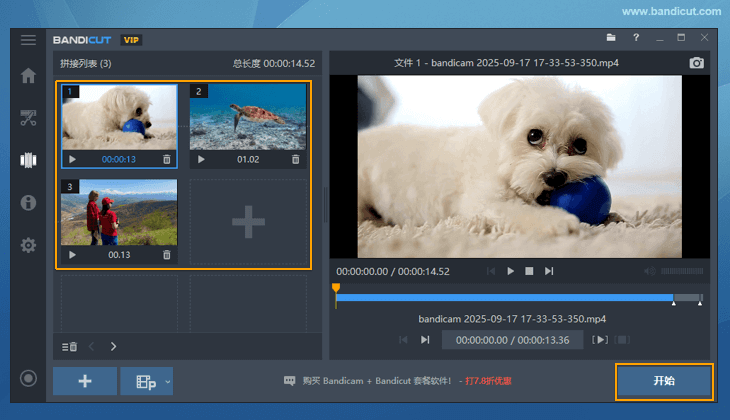Click the orange playhead on the timeline

click(336, 289)
